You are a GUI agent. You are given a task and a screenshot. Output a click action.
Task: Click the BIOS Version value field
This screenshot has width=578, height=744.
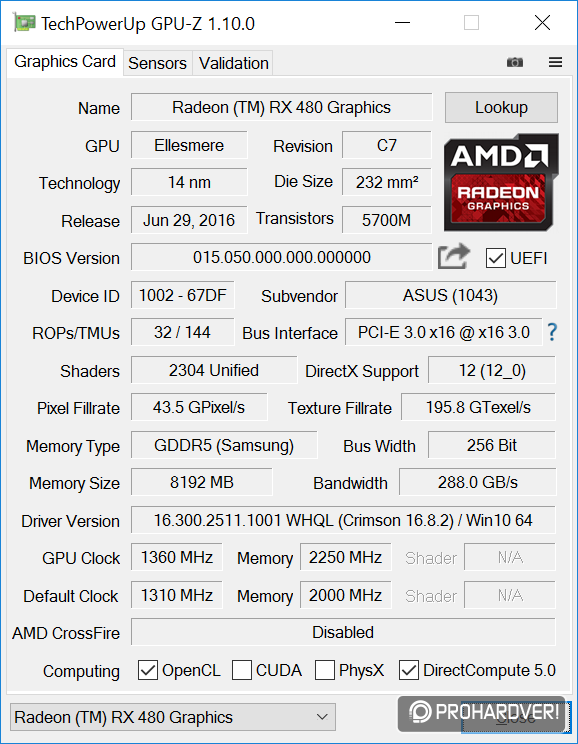click(x=281, y=257)
